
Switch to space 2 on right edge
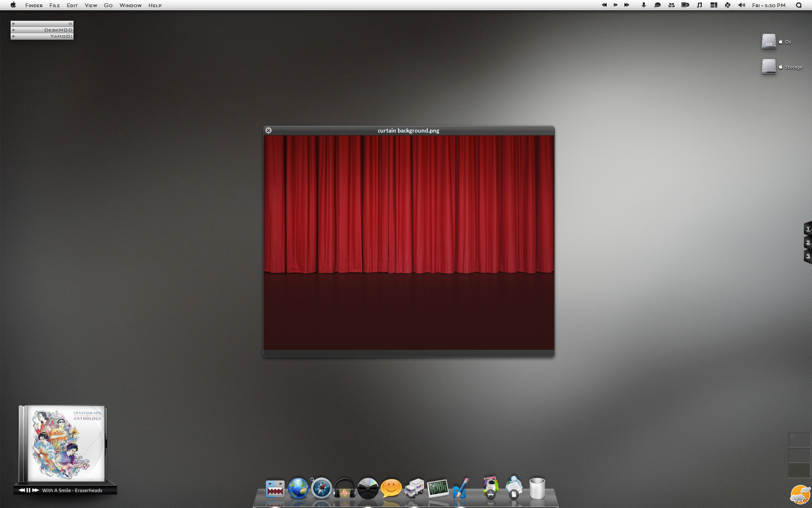(x=808, y=242)
